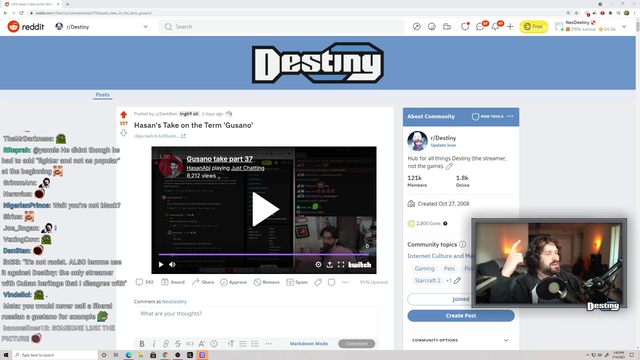Viewport: 640px width, 360px height.
Task: Click the Gusano take part 37 title
Action: click(x=220, y=159)
